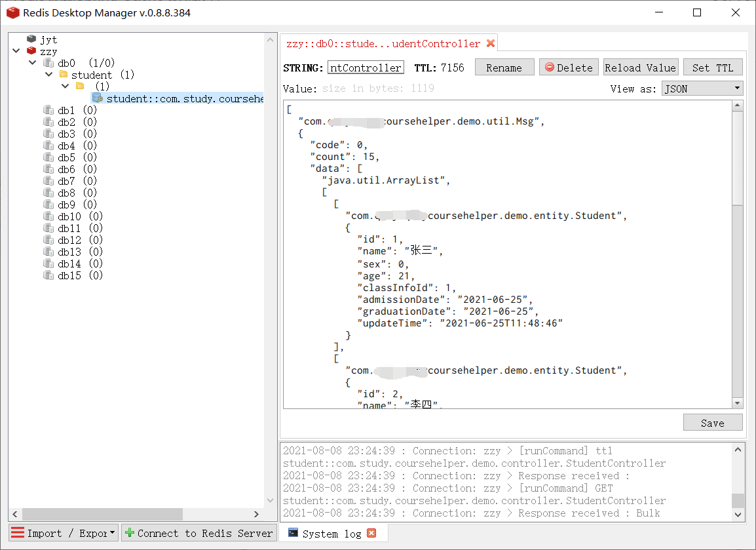Screen dimensions: 756x550
Task: Click the "classInfoId": 1 line
Action: (406, 288)
